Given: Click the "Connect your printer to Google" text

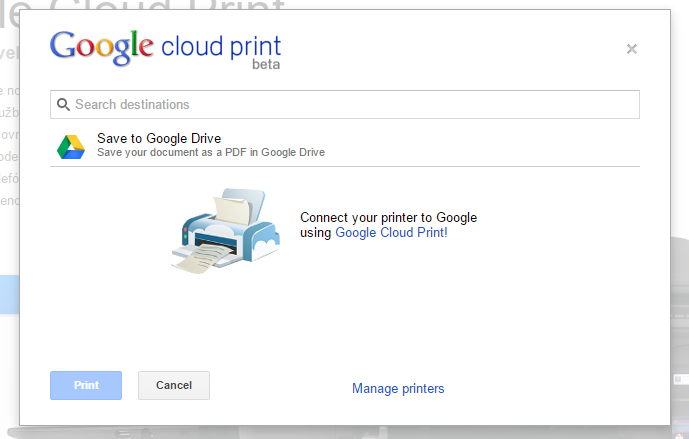Looking at the screenshot, I should [388, 217].
